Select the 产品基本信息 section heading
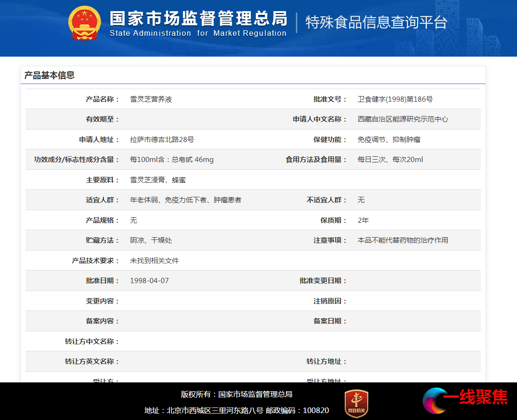The image size is (517, 420). (x=49, y=75)
